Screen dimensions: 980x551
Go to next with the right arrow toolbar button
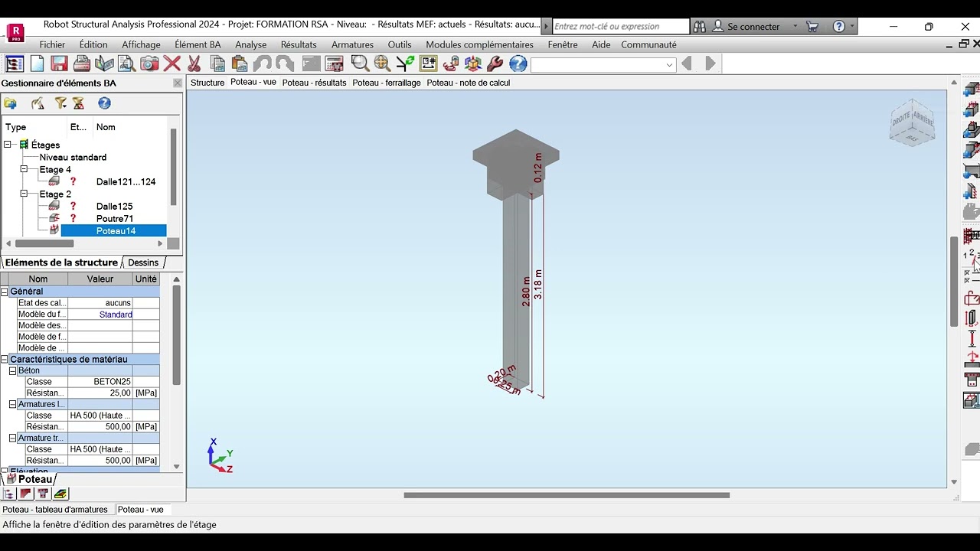[x=710, y=64]
